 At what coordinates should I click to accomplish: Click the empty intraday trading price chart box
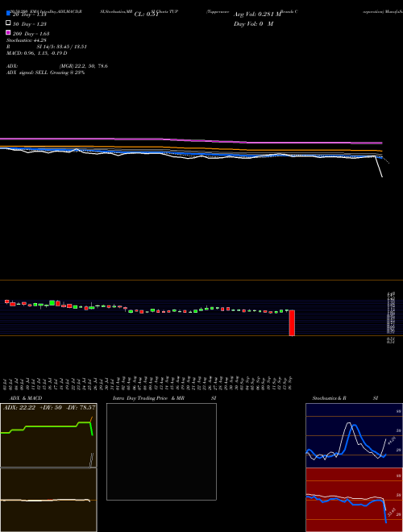pos(161,451)
